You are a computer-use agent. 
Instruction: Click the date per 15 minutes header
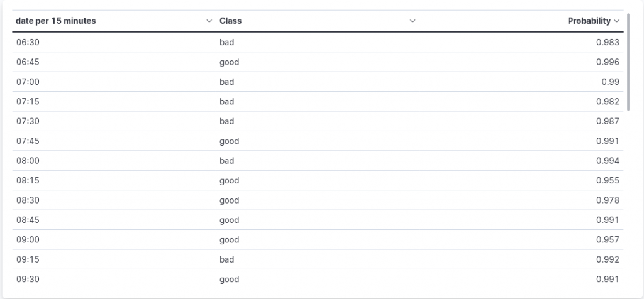[x=56, y=21]
